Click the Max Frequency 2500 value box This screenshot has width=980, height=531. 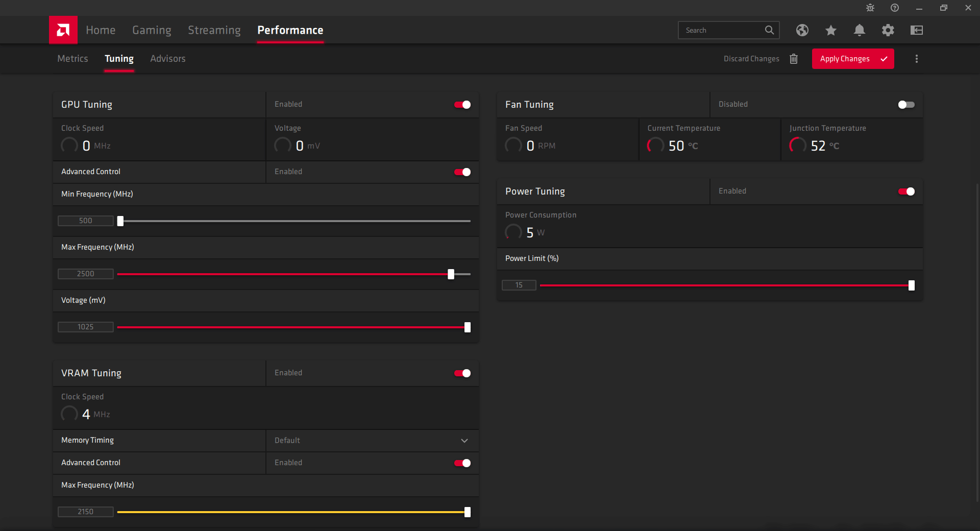tap(86, 274)
